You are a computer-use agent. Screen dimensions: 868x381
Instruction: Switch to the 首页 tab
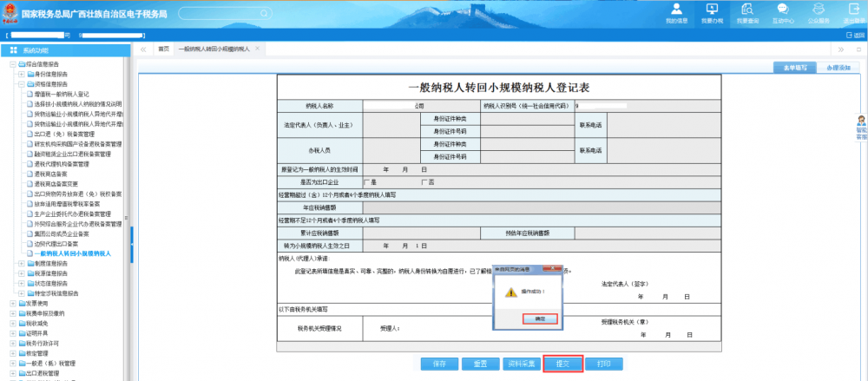[x=163, y=49]
